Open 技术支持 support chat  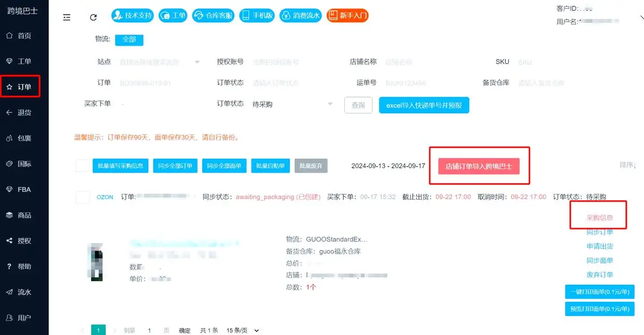point(132,15)
